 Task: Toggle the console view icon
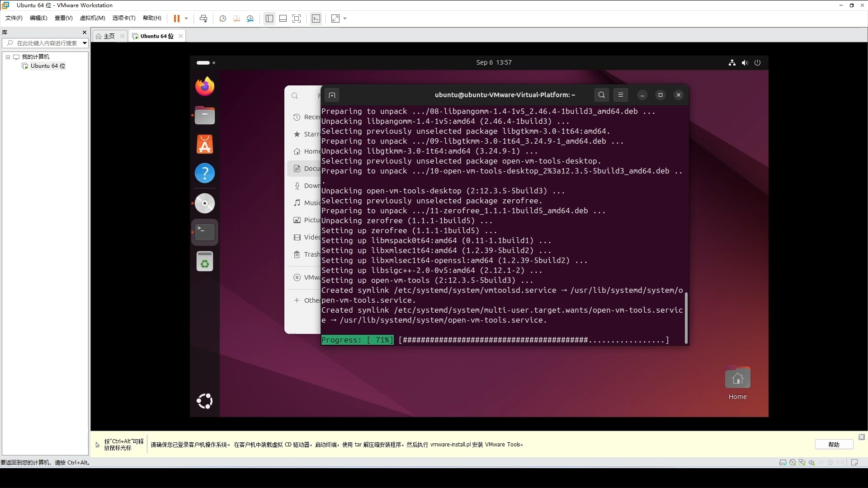coord(316,19)
